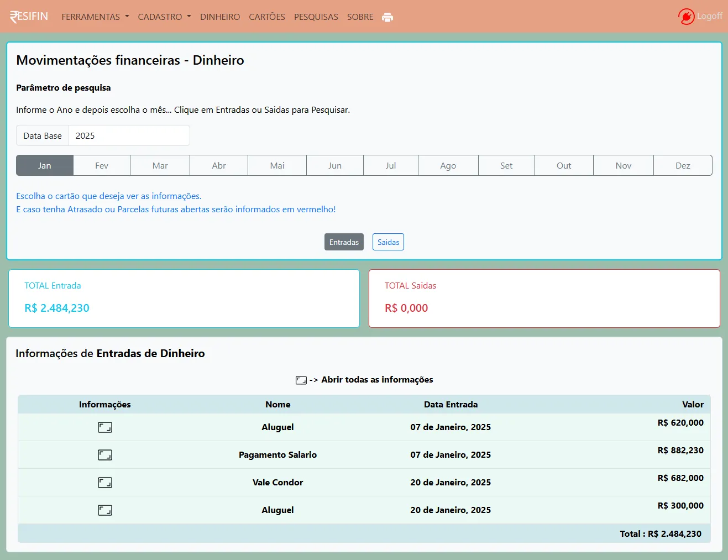
Task: Click the Dinheiro navigation link
Action: click(220, 17)
